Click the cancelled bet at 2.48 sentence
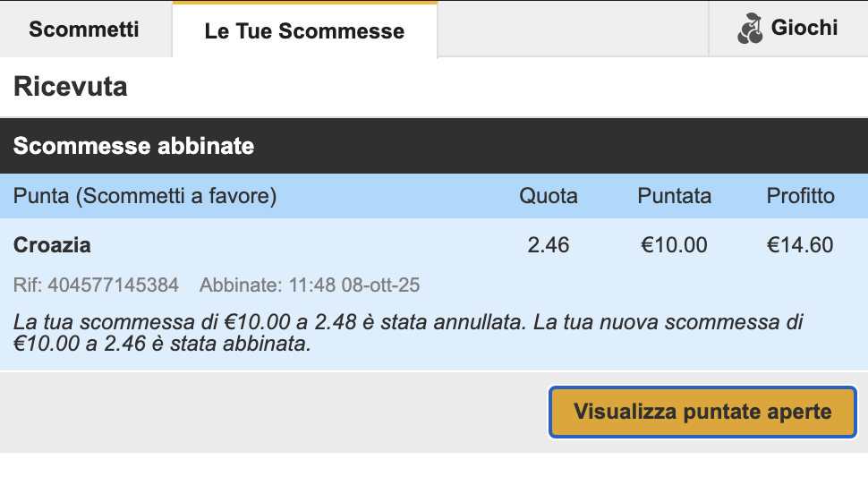This screenshot has width=868, height=485. (268, 321)
